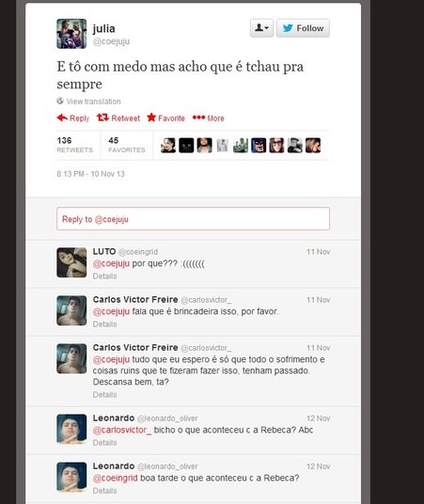Screen dimensions: 424x504
Task: Click the Reply to @coejuju field
Action: tap(193, 219)
